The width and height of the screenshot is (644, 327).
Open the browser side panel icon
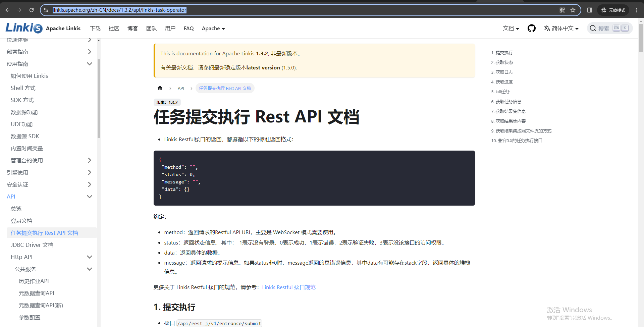(x=589, y=10)
